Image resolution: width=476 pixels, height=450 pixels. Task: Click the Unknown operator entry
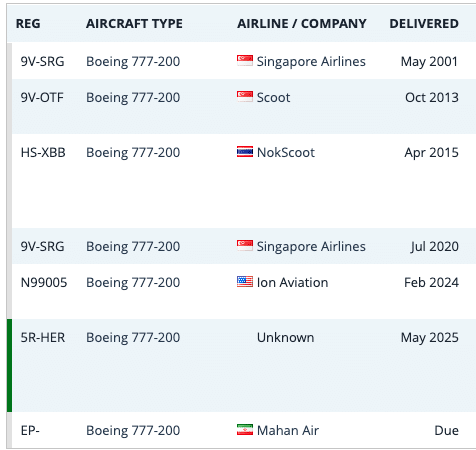coord(285,337)
